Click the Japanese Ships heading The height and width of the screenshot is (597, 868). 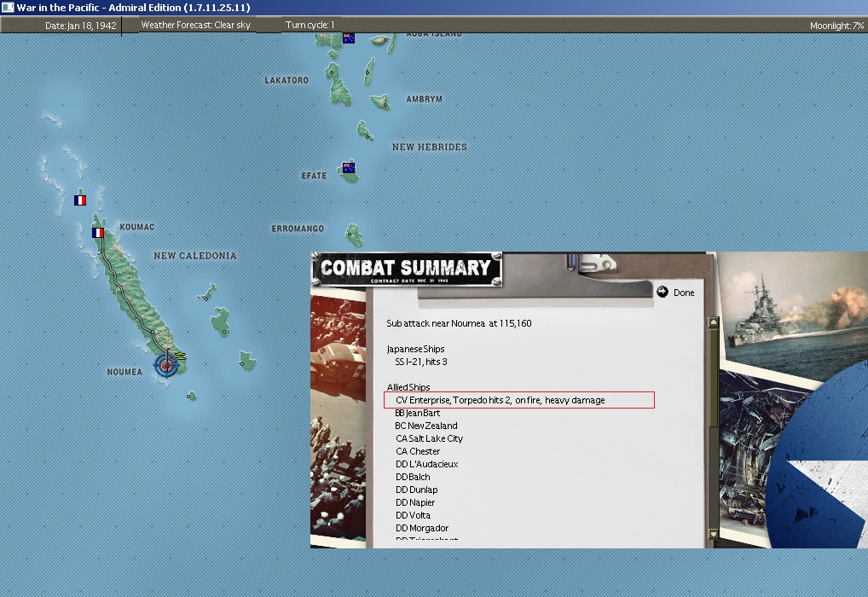tap(415, 349)
